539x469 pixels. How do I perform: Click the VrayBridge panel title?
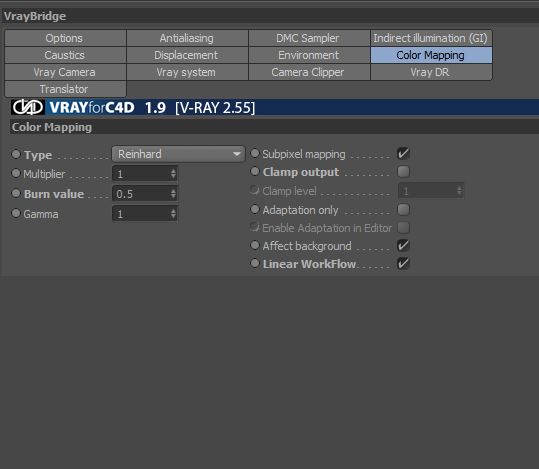click(x=35, y=16)
